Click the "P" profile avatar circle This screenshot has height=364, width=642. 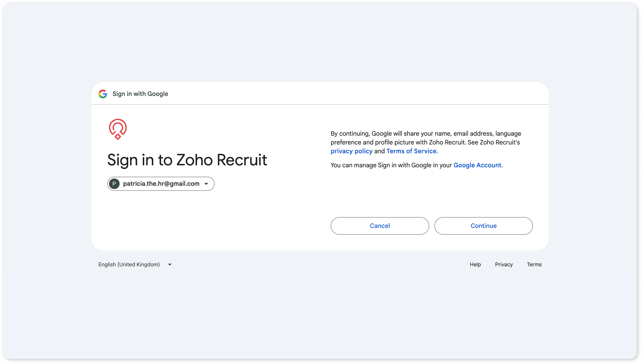(114, 184)
